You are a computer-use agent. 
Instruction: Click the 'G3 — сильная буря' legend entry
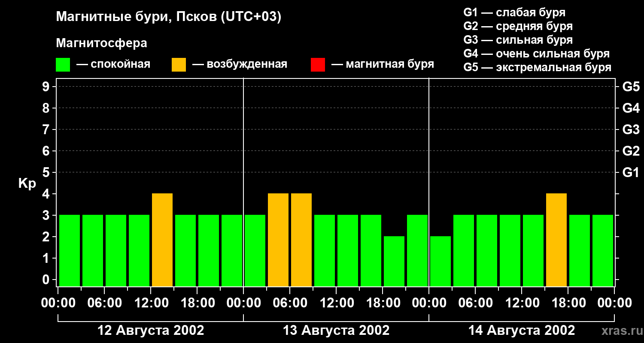tap(518, 40)
